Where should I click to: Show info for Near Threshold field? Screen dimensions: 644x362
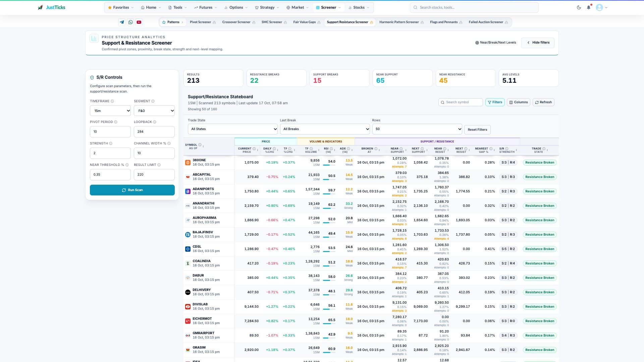pyautogui.click(x=127, y=165)
